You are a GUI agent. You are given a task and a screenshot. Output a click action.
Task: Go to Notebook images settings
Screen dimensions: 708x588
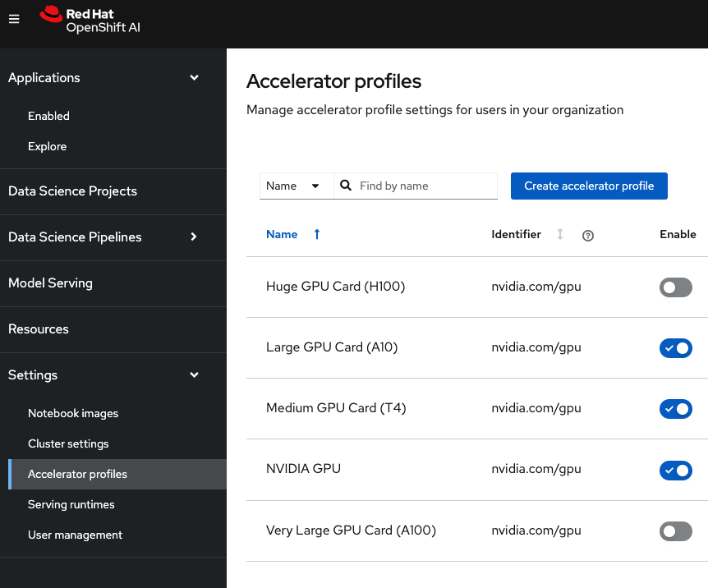click(73, 413)
